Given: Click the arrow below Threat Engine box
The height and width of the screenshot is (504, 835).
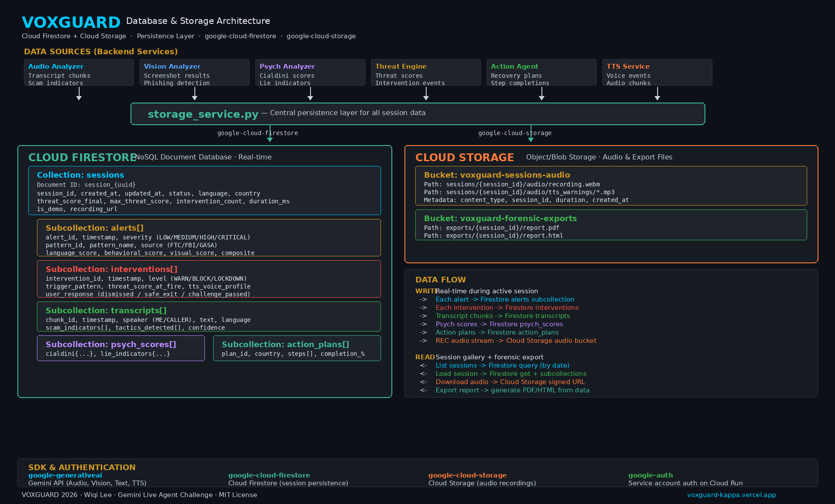Looking at the screenshot, I should (426, 94).
